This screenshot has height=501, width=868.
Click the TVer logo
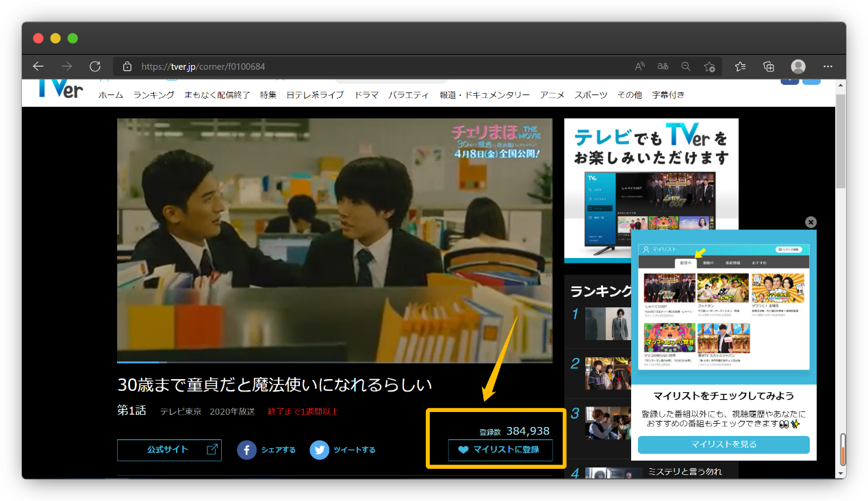click(61, 88)
